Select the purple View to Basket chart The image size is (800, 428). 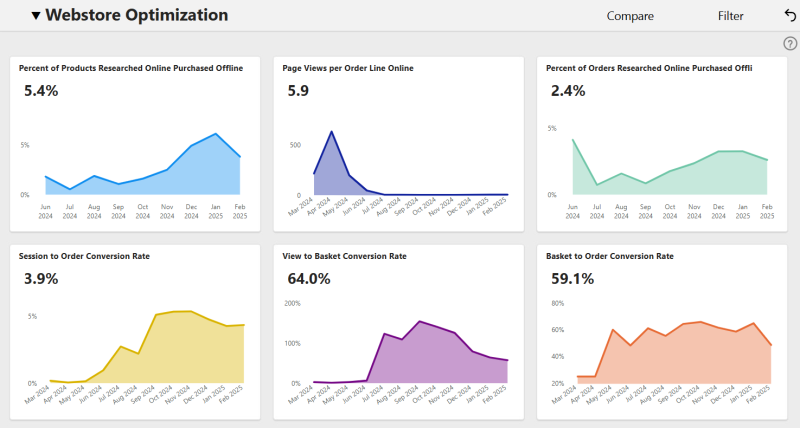pos(410,352)
